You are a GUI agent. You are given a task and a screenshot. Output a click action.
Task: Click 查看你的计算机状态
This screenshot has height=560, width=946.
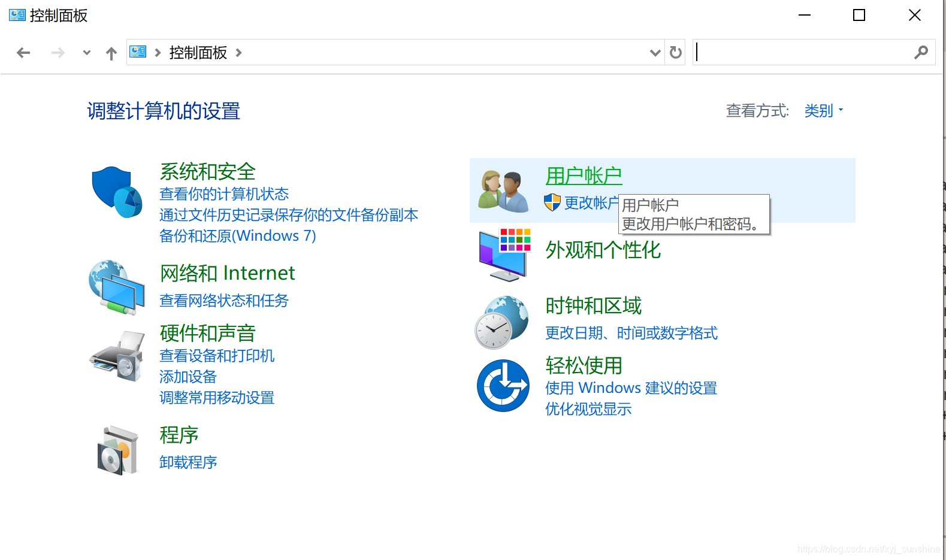(224, 194)
